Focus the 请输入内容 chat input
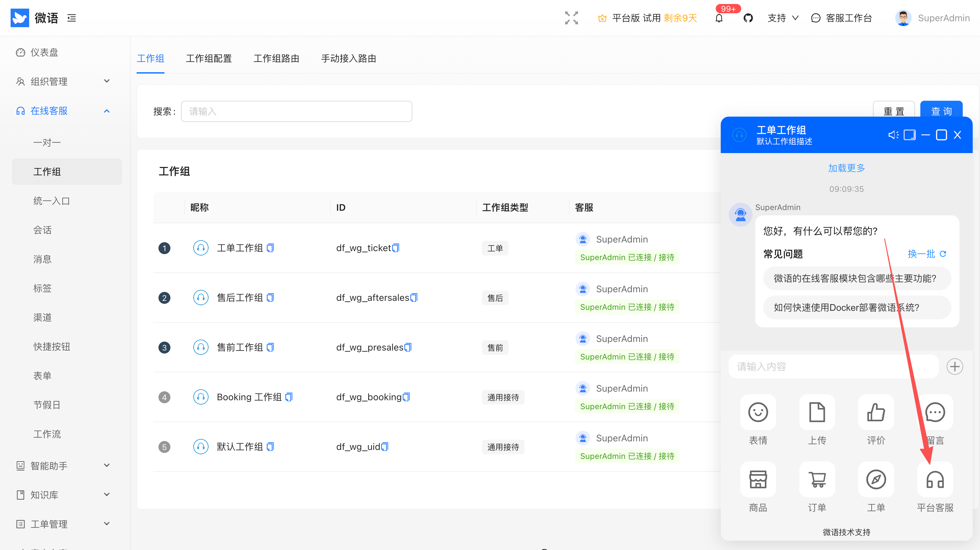Image resolution: width=980 pixels, height=550 pixels. pyautogui.click(x=833, y=366)
